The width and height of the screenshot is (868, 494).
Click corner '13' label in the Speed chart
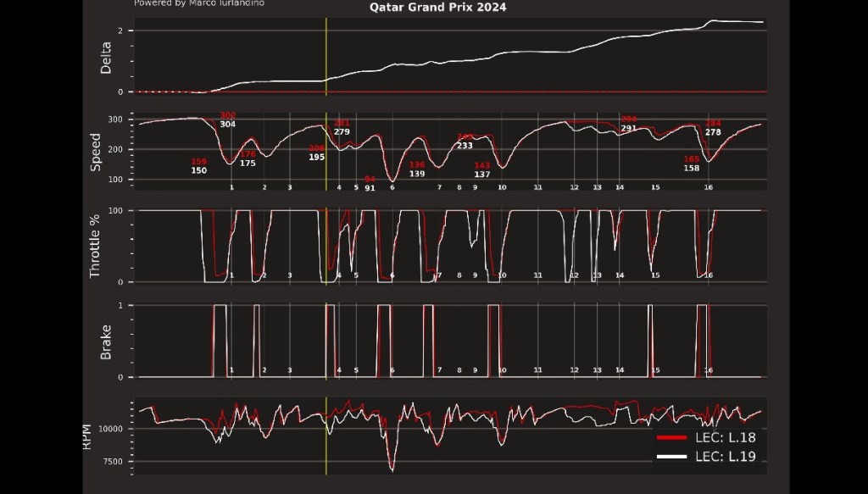(x=597, y=187)
